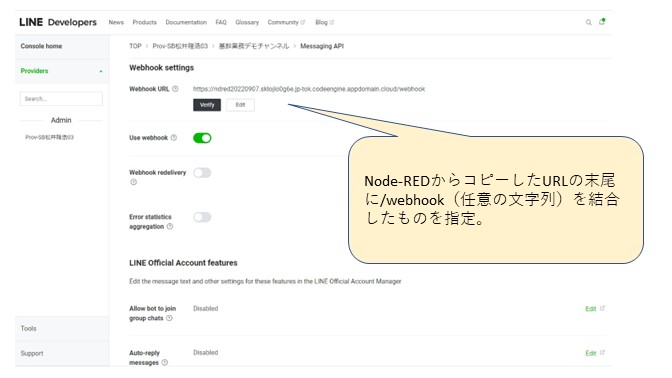Click the Verify button
The image size is (672, 378).
[x=207, y=105]
